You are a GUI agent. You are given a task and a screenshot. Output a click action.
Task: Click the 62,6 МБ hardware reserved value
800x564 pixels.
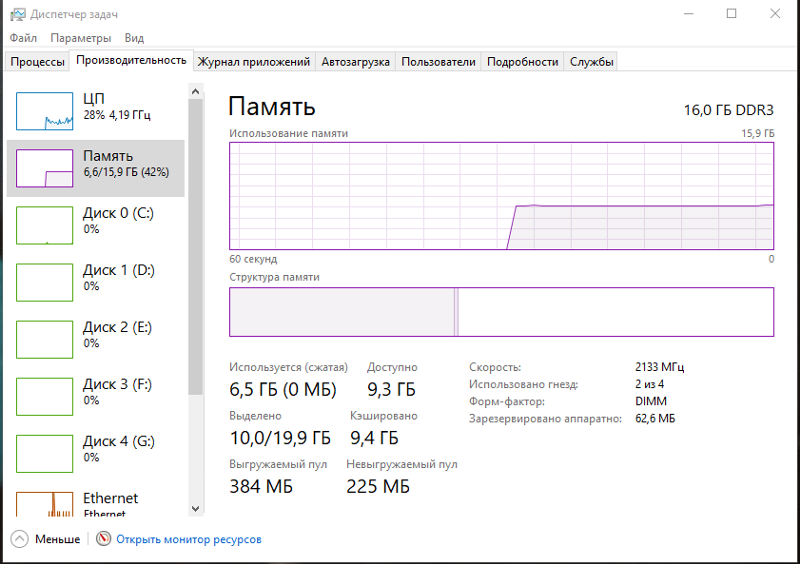(x=655, y=419)
